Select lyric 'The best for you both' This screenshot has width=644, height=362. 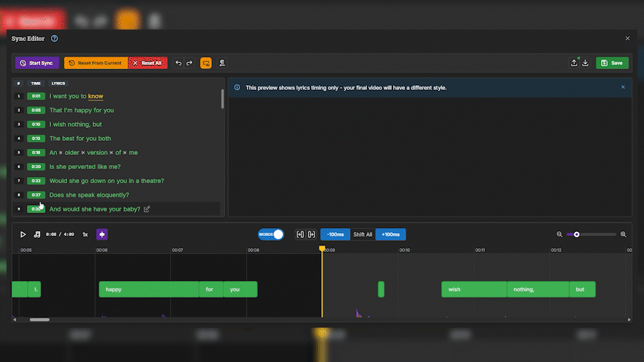80,138
